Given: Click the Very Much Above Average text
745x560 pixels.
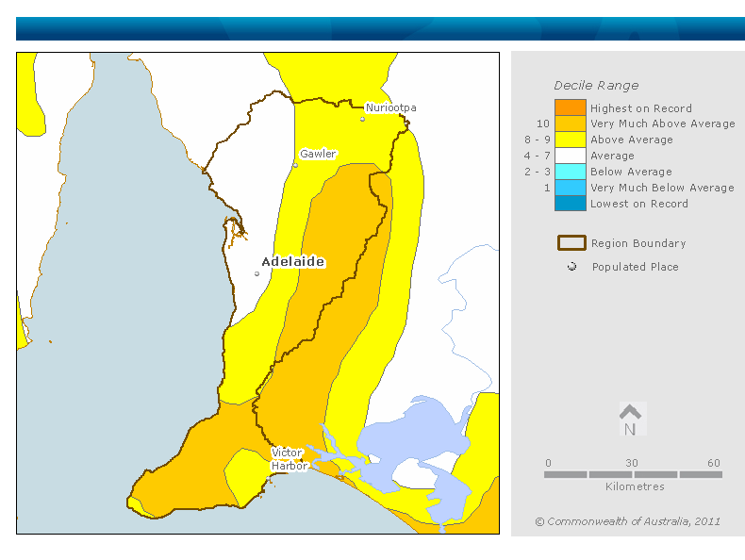Looking at the screenshot, I should point(663,124).
